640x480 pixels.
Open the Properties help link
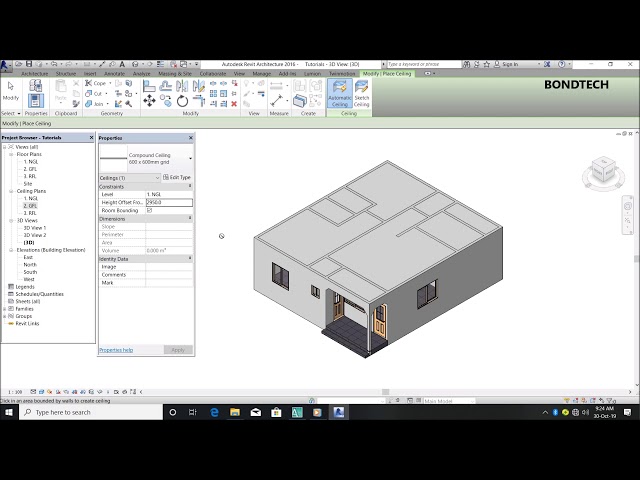[116, 350]
